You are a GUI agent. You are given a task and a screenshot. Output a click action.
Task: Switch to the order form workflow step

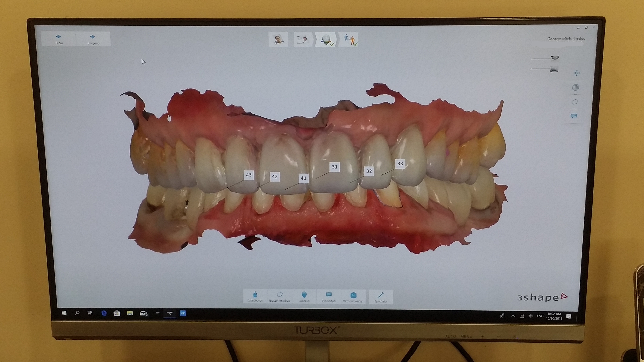click(302, 39)
